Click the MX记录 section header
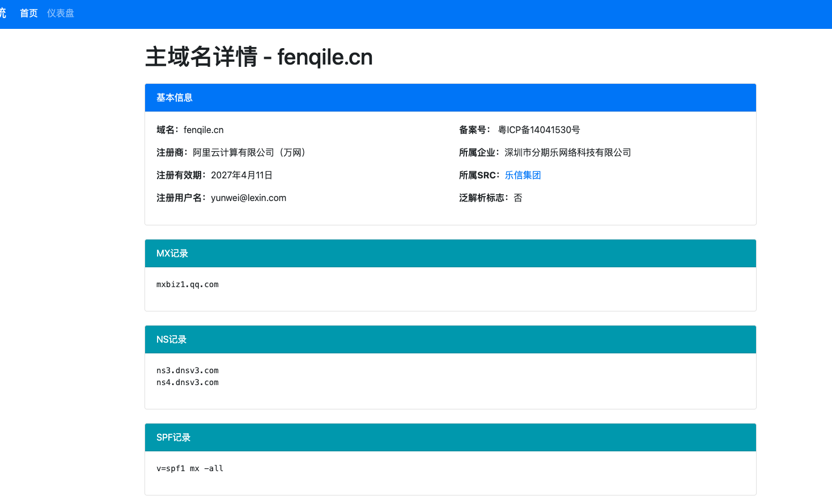 (172, 253)
